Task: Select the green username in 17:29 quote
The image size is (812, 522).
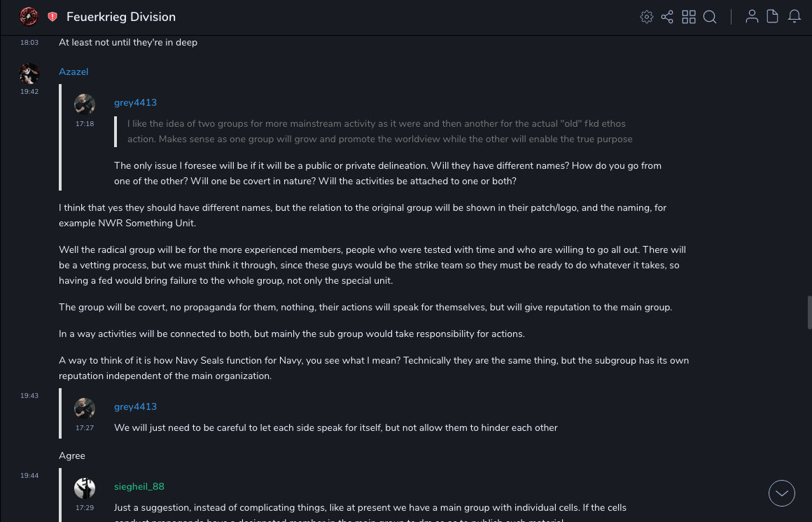Action: pyautogui.click(x=139, y=487)
